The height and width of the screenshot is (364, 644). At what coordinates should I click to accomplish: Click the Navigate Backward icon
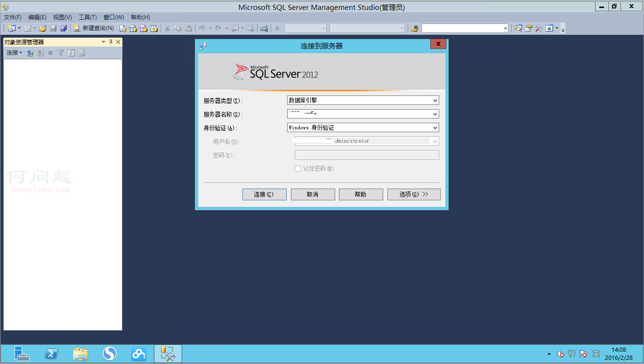[x=235, y=28]
